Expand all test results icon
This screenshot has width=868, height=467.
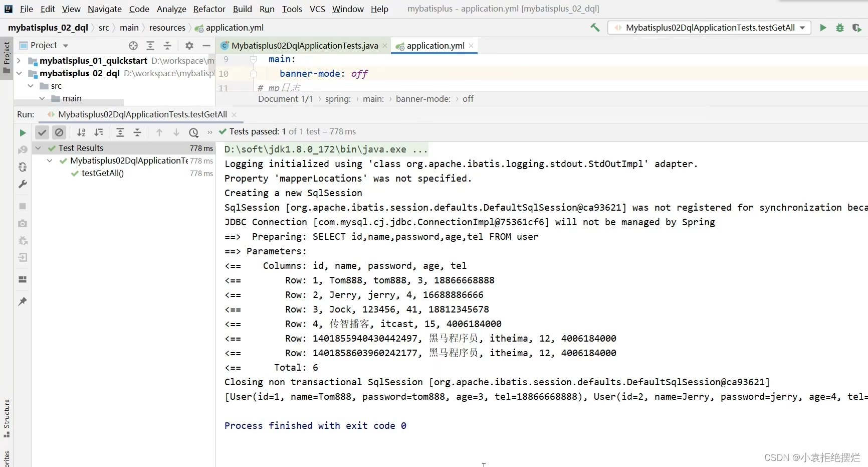[120, 132]
